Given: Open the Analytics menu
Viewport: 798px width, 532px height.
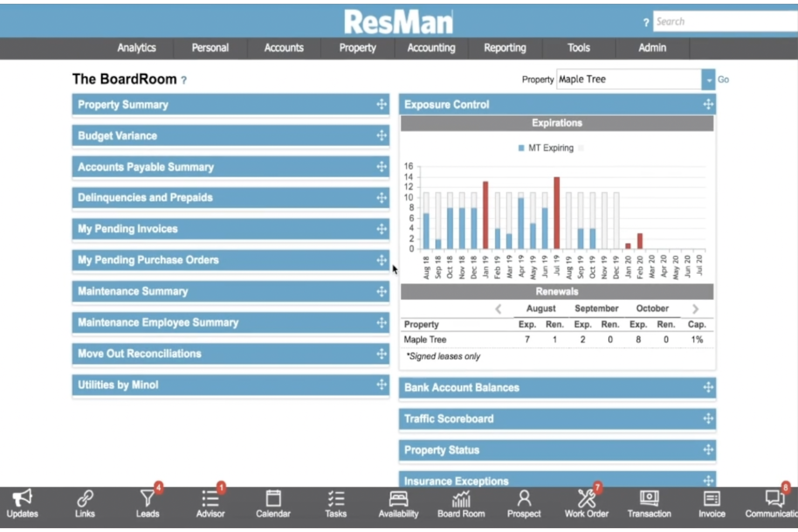Looking at the screenshot, I should 136,48.
